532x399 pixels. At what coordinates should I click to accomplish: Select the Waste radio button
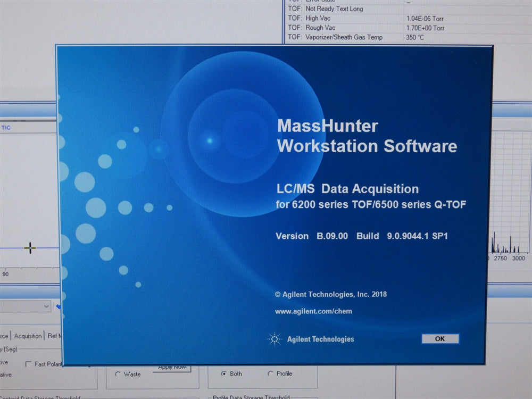pos(118,374)
